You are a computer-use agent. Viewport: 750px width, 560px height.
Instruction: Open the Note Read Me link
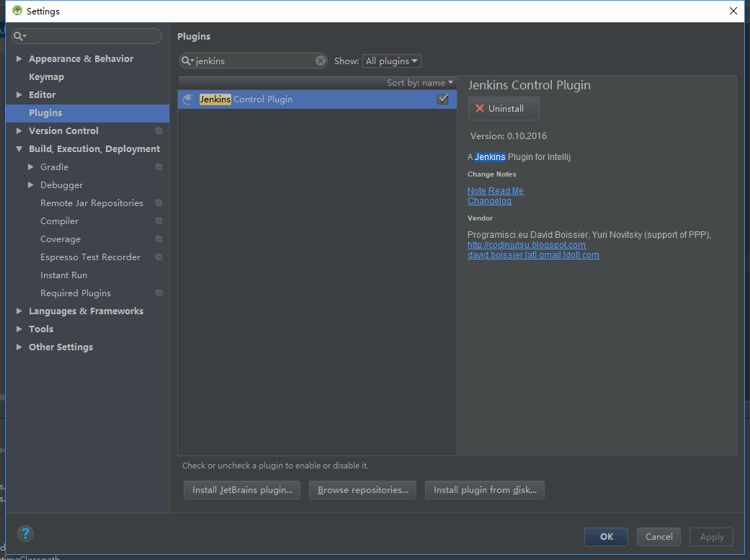[x=496, y=191]
